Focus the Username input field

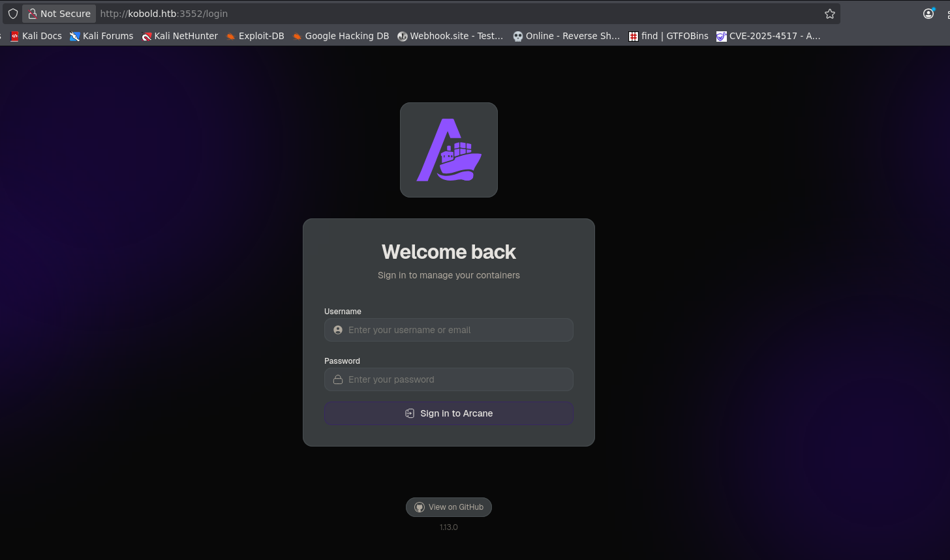coord(449,330)
